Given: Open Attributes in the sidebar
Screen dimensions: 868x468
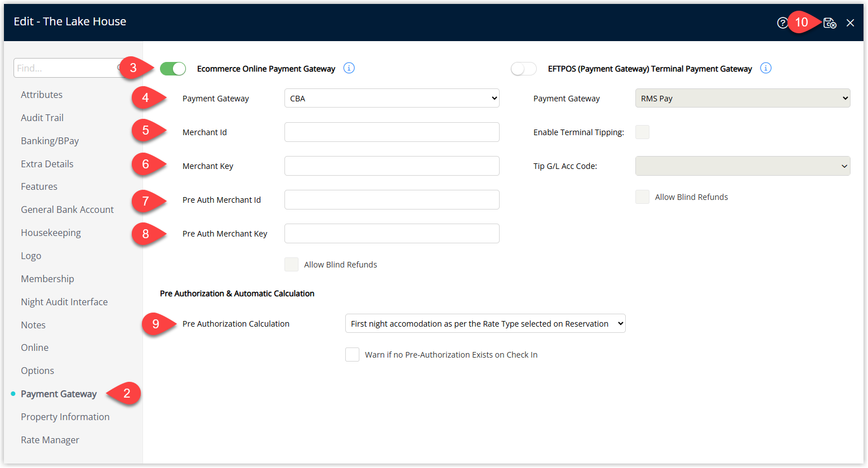Looking at the screenshot, I should click(42, 95).
